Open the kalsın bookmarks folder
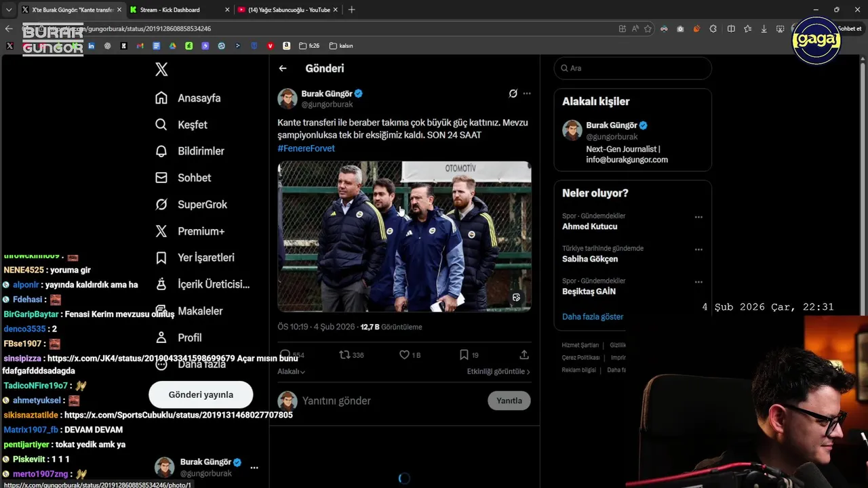 tap(341, 46)
